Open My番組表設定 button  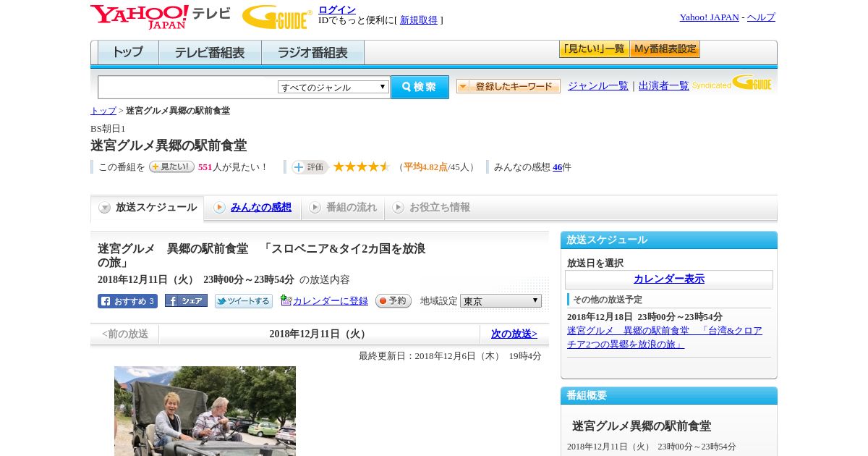coord(665,49)
